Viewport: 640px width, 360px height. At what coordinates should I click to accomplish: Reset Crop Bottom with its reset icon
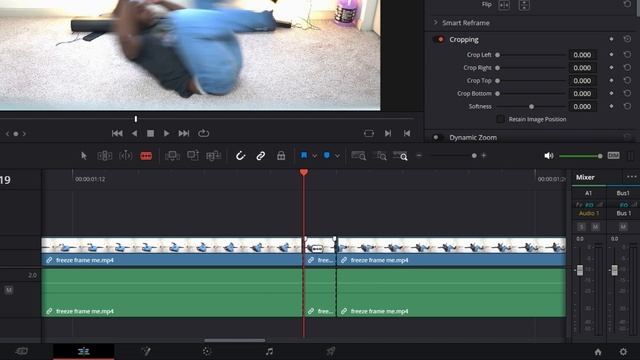pos(627,93)
